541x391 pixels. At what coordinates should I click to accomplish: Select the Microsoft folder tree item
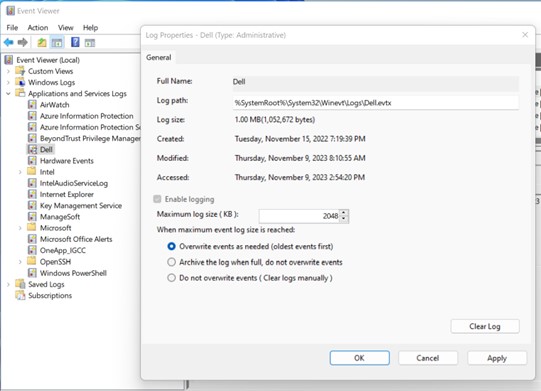(56, 228)
